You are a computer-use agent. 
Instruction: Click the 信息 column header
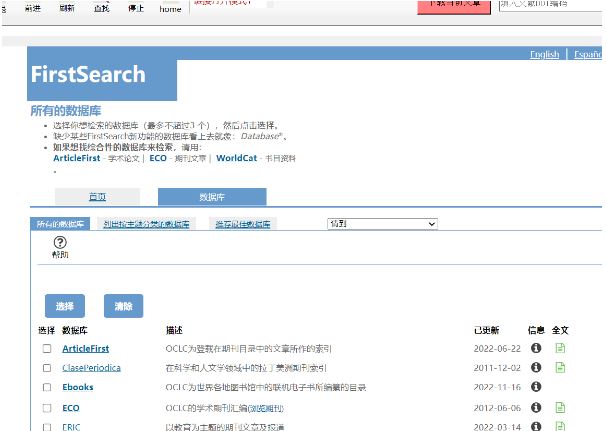coord(536,330)
